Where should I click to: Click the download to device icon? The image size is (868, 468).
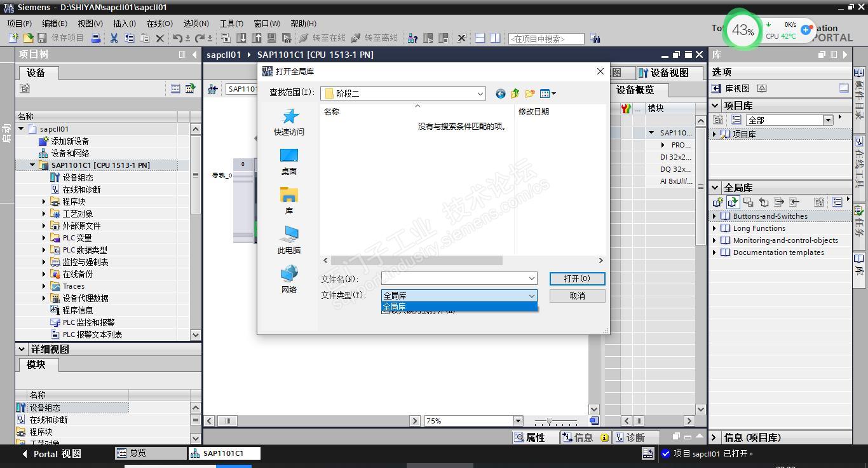(241, 38)
